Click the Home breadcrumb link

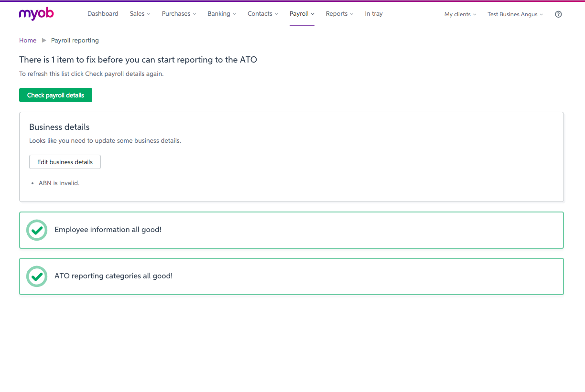click(x=28, y=41)
